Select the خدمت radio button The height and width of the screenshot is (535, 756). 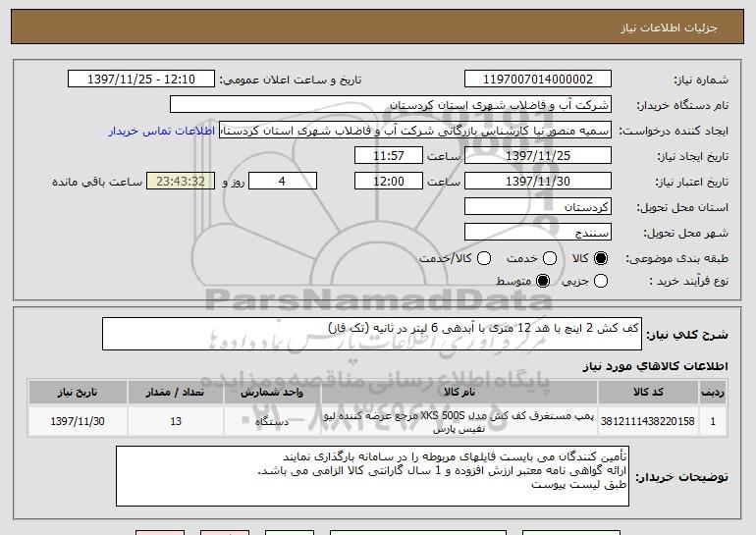pyautogui.click(x=550, y=259)
